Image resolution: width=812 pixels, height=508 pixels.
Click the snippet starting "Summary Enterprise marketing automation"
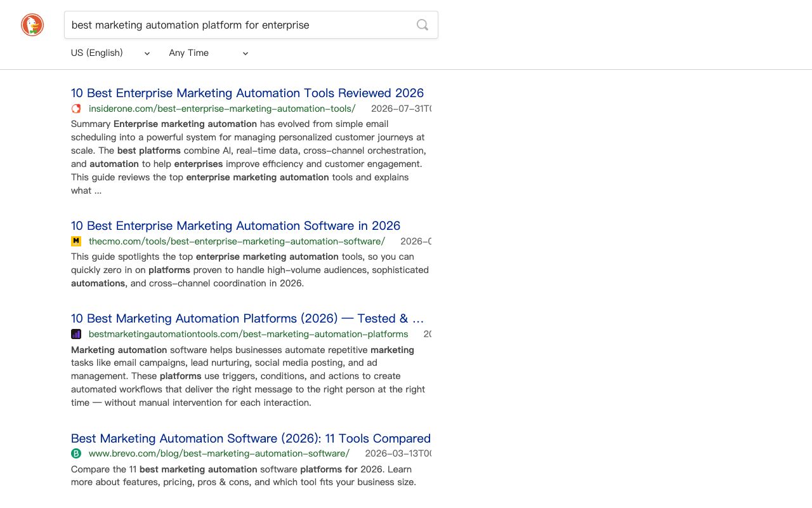click(x=248, y=157)
